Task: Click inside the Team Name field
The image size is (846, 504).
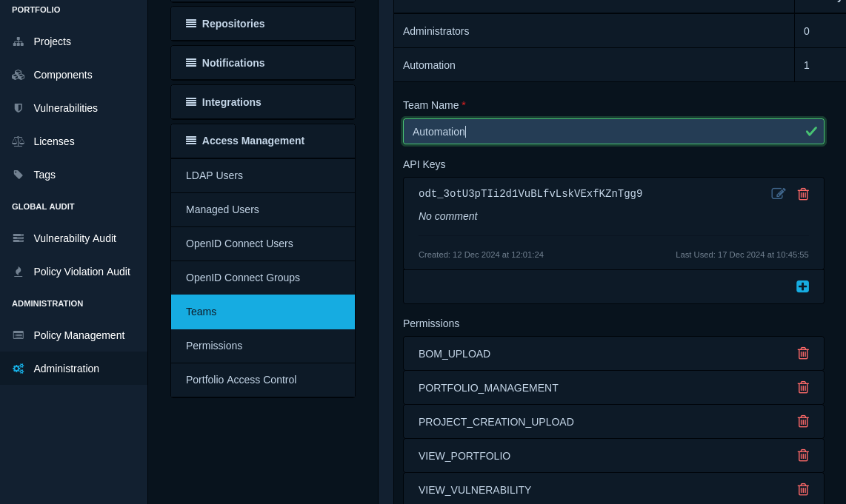Action: pos(613,132)
